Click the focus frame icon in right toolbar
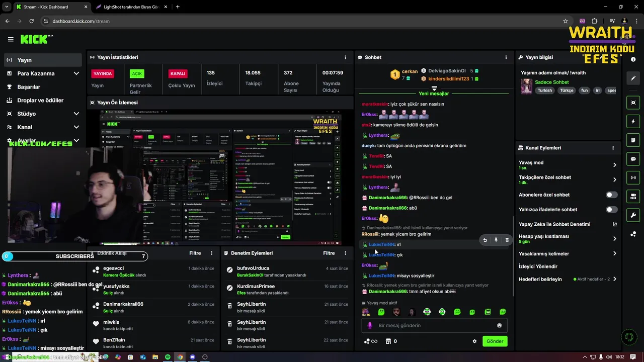This screenshot has width=644, height=362. tap(633, 103)
